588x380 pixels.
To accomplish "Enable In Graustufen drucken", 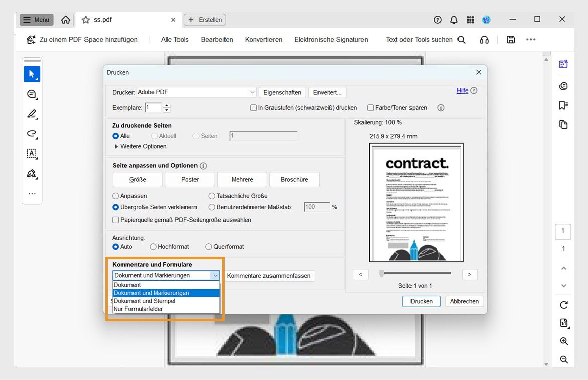I will 253,107.
